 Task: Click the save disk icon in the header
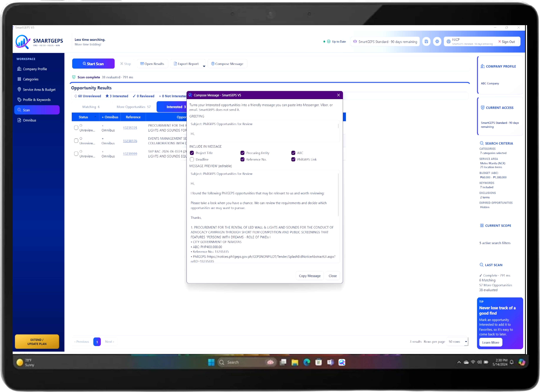(426, 42)
